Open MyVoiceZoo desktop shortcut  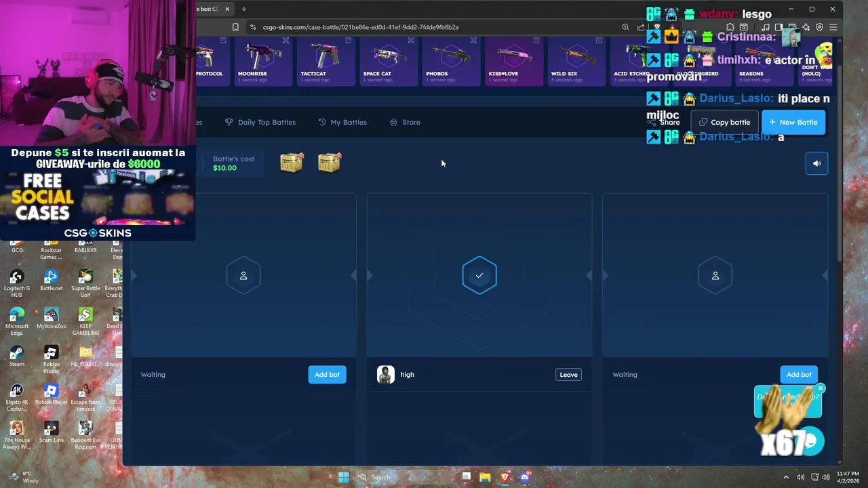pos(51,319)
